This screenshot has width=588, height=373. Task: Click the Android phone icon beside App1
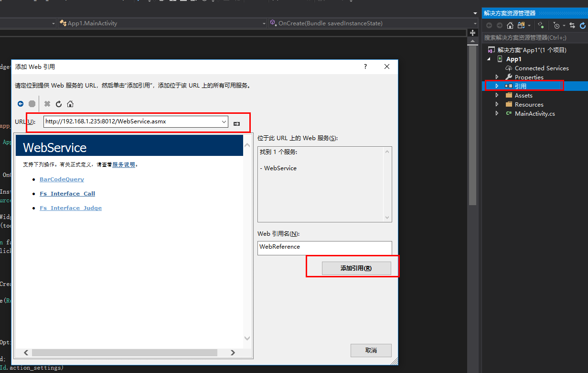point(500,59)
